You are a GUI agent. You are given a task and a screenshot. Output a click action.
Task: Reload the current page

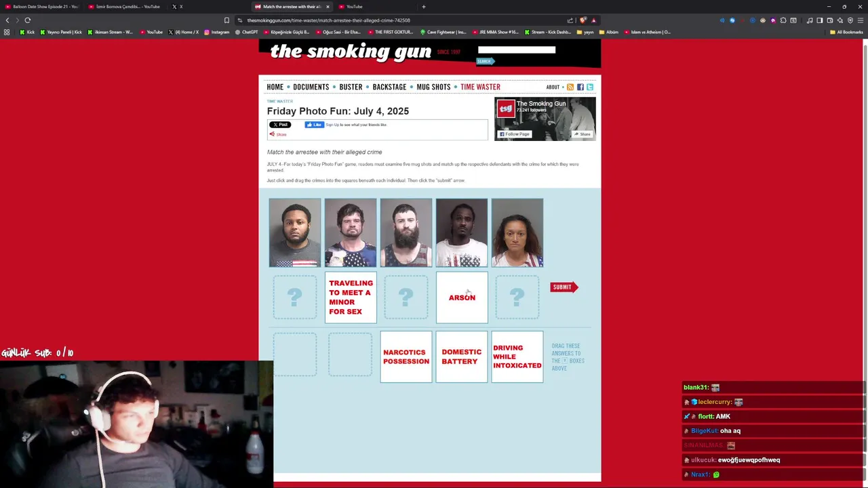click(28, 20)
